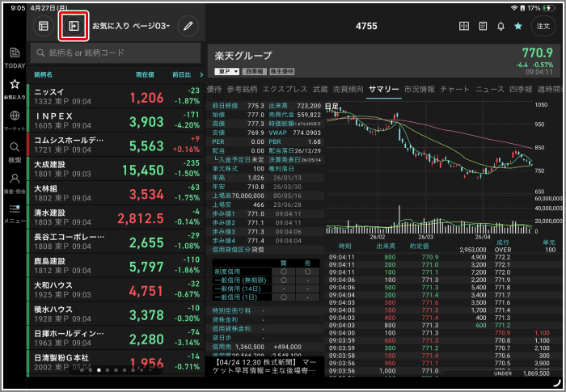566x392 pixels.
Task: Open the split-screen layout icon in header
Action: pyautogui.click(x=464, y=26)
